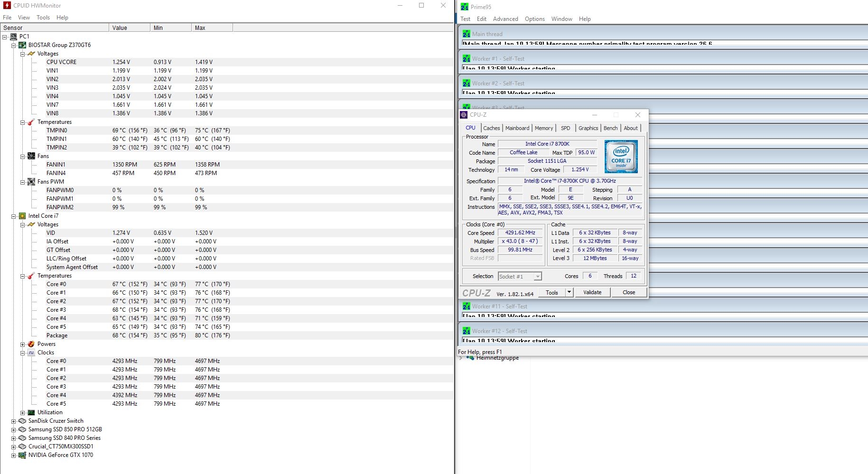
Task: Click the Worker #12 Self-Test window icon
Action: coord(467,331)
